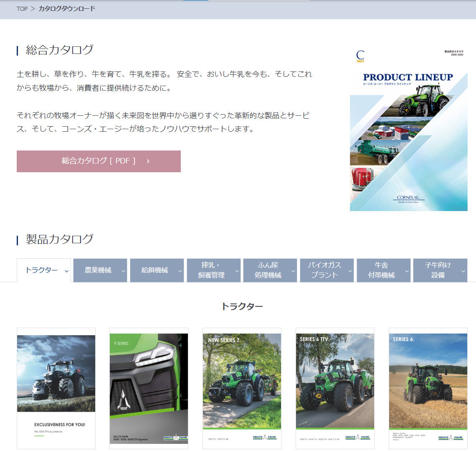Select the 牛舎付帯機械 tab

point(384,270)
